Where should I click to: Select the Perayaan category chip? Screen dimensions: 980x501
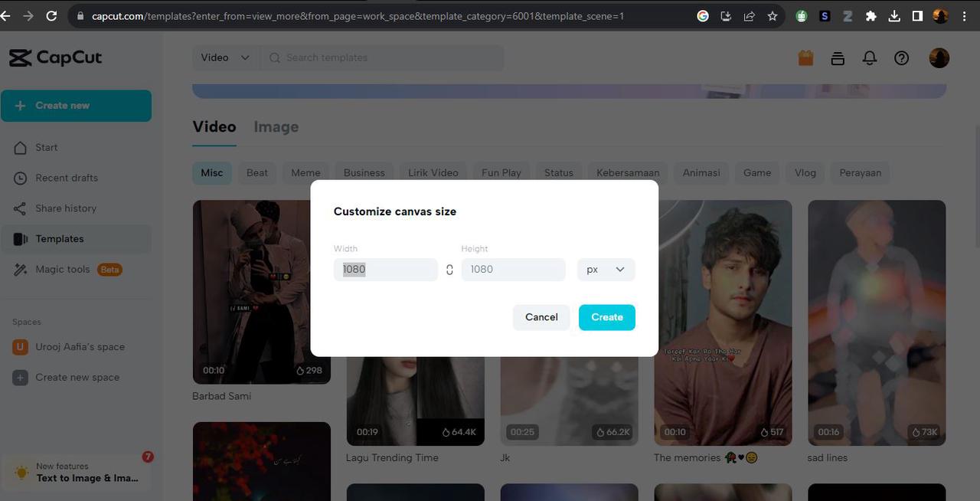pyautogui.click(x=861, y=172)
